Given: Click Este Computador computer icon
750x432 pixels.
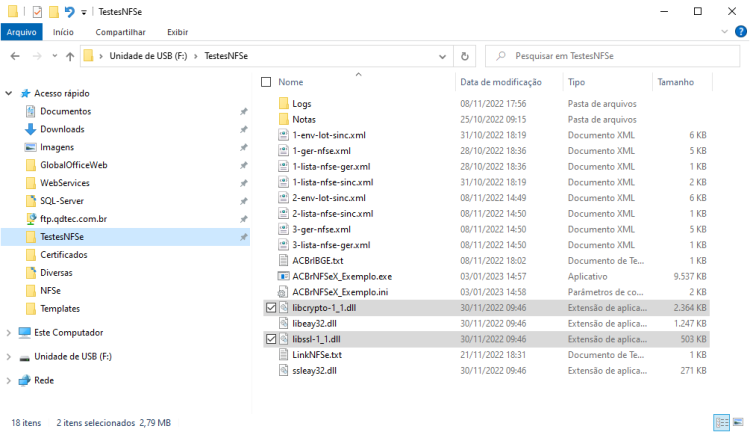Looking at the screenshot, I should click(24, 332).
